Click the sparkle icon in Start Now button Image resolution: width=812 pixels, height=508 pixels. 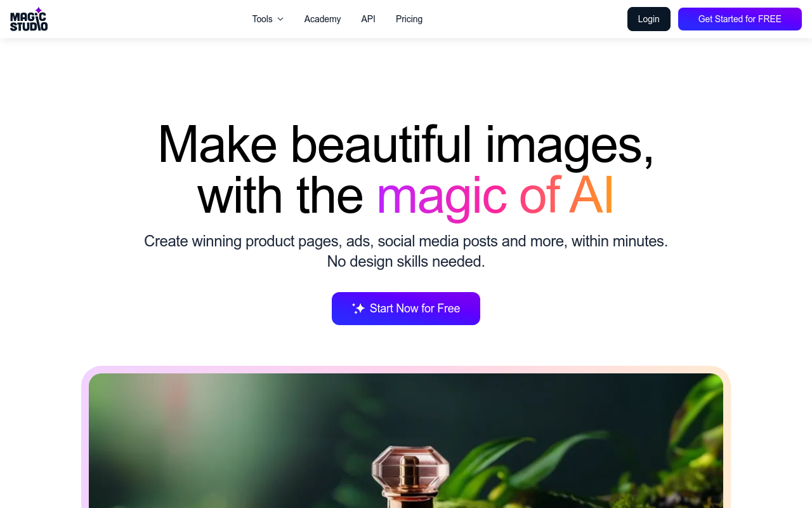[x=358, y=309]
